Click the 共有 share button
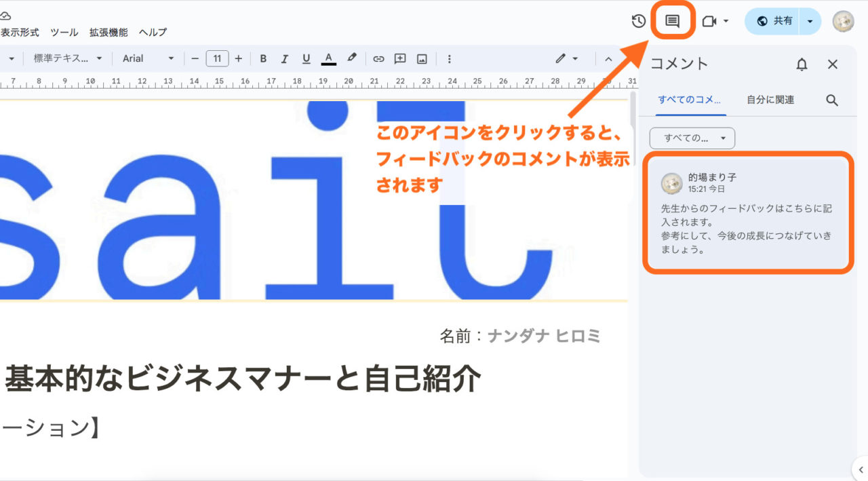The image size is (868, 481). click(774, 21)
